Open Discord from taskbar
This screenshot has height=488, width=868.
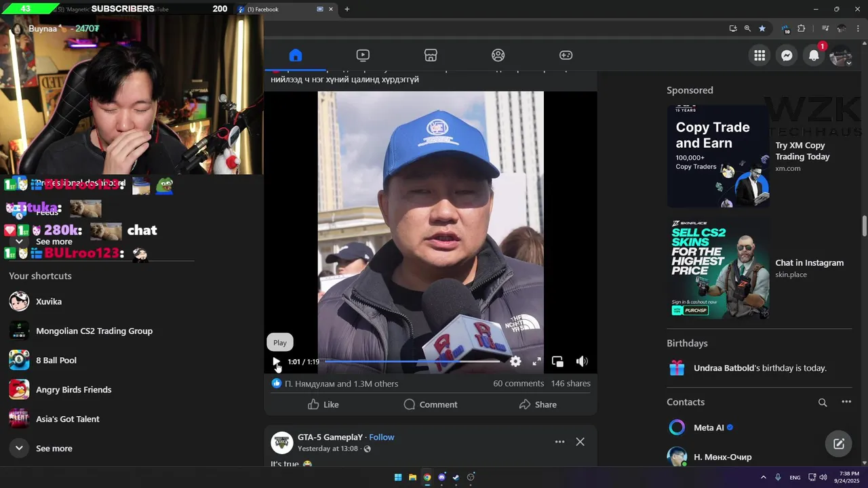[x=441, y=477]
